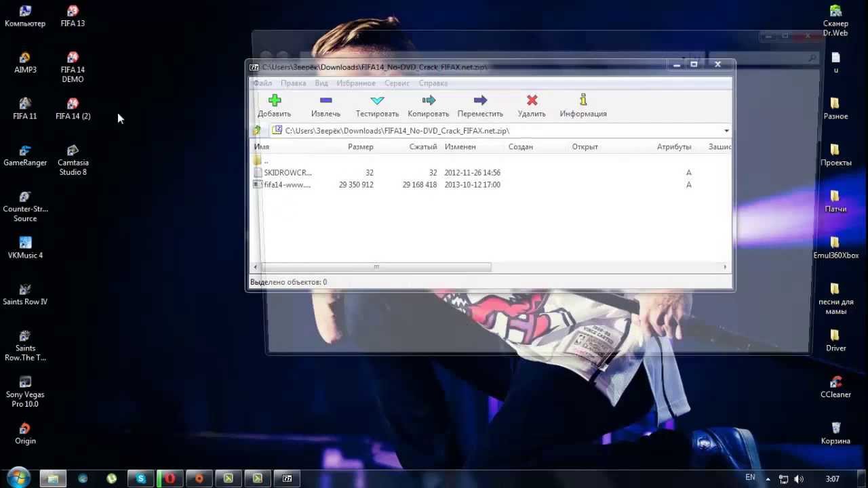868x488 pixels.
Task: Switch to 7-Zip taskbar button
Action: tap(287, 479)
